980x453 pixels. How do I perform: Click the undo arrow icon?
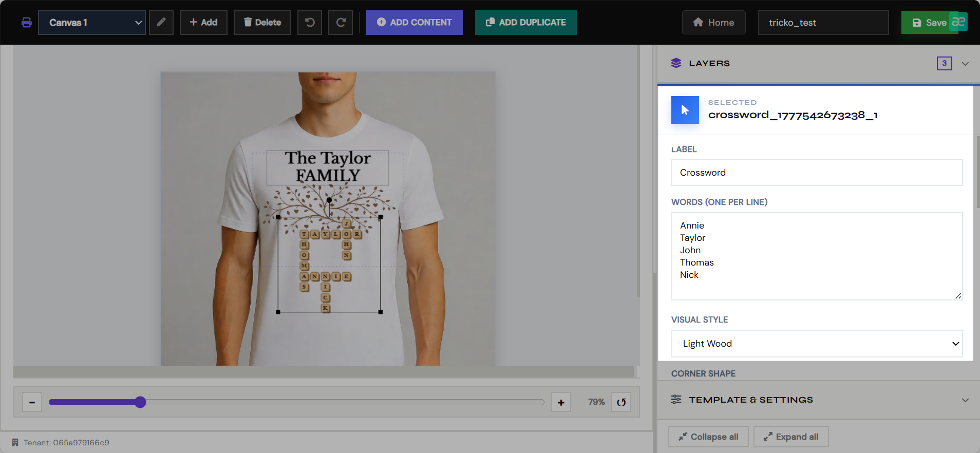[310, 23]
